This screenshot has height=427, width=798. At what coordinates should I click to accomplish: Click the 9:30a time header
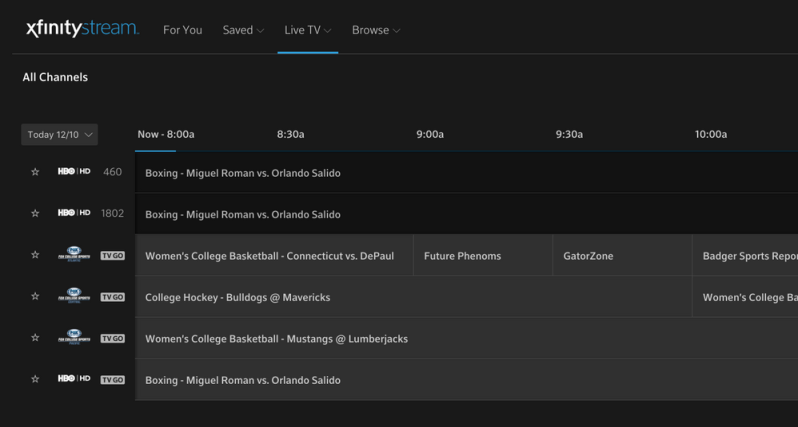(x=569, y=134)
